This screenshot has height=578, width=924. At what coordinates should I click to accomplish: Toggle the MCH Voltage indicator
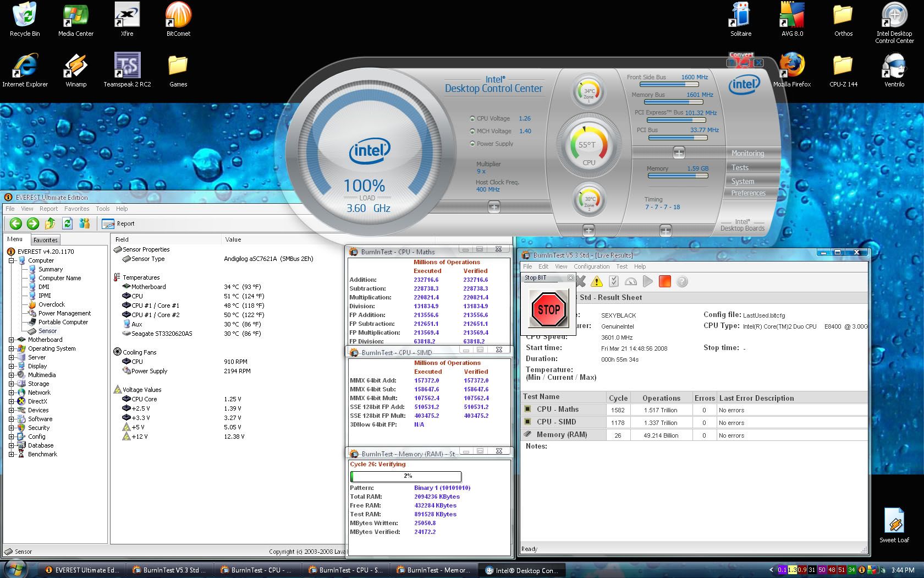(x=472, y=131)
